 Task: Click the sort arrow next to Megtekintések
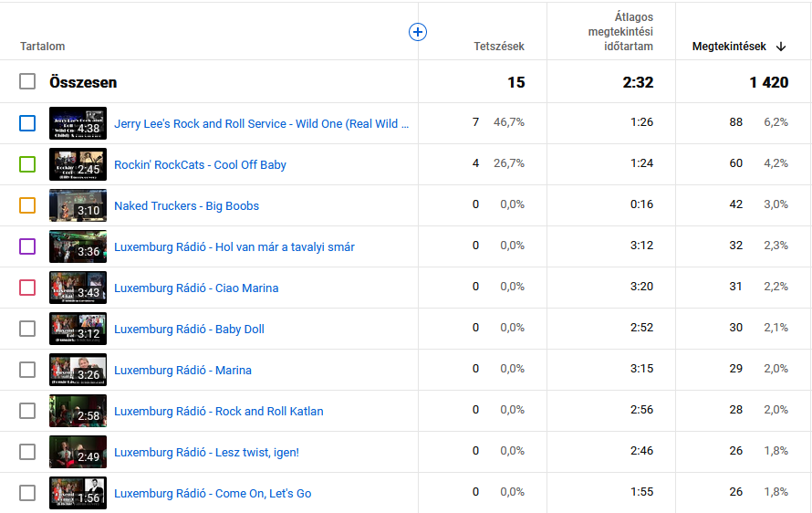click(x=781, y=47)
